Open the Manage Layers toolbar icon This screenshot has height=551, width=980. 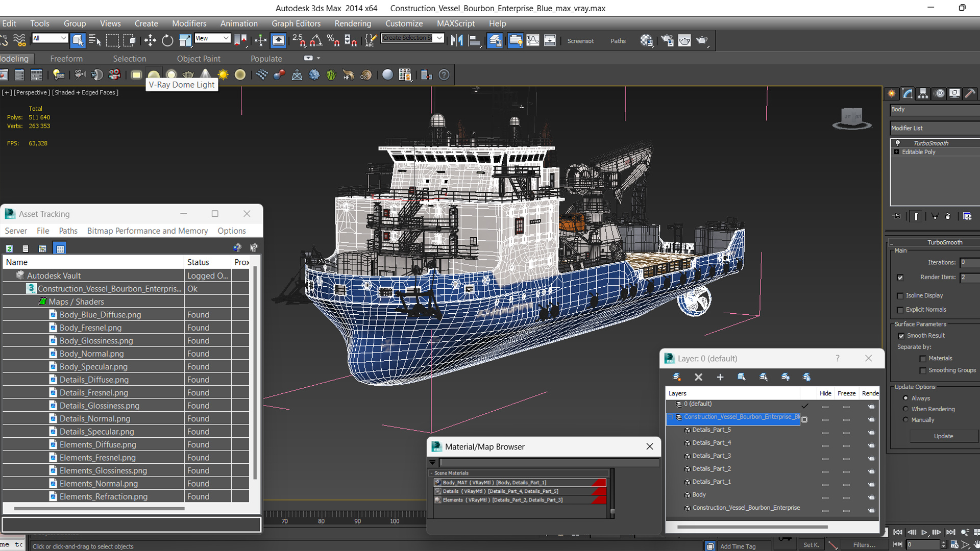coord(495,40)
